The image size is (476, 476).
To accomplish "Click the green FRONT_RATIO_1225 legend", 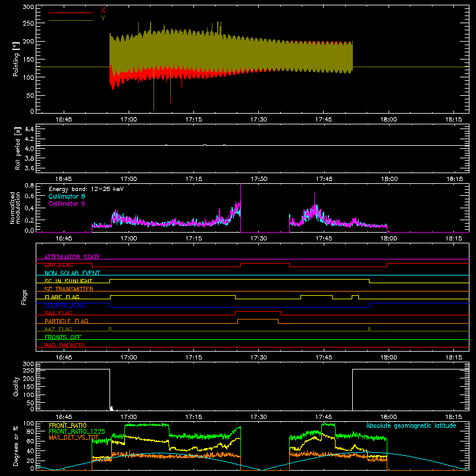I will pyautogui.click(x=77, y=431).
